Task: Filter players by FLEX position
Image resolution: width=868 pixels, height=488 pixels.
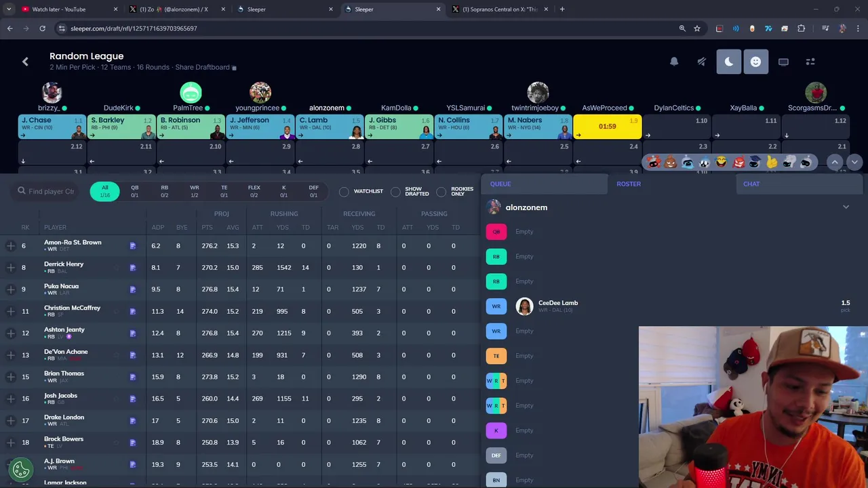Action: coord(254,191)
